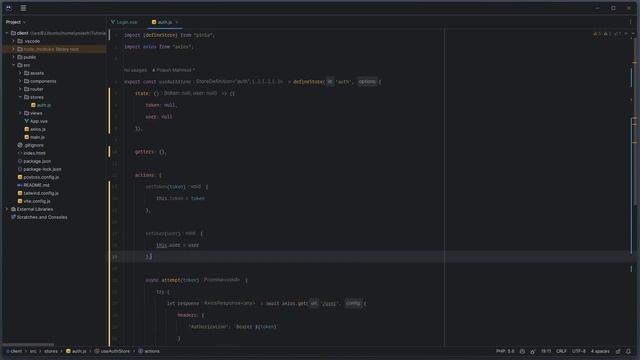Click the status bar clock-like icon after PHP
This screenshot has width=640, height=360.
[x=522, y=351]
